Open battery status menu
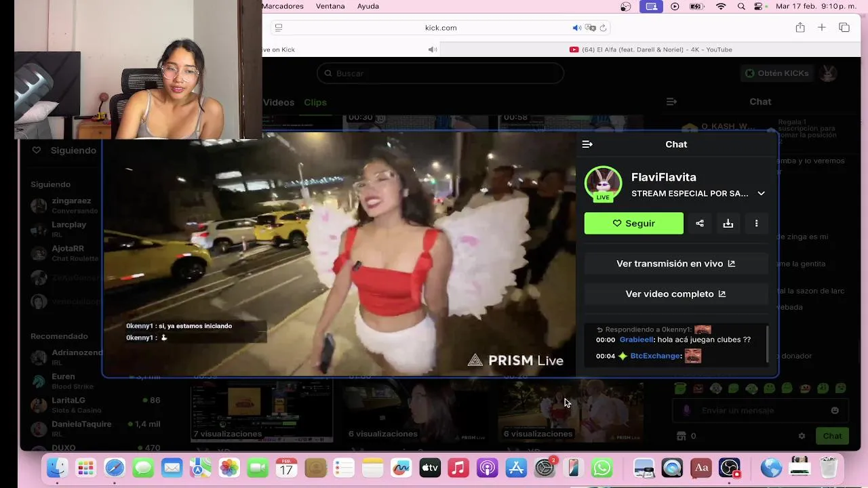The height and width of the screenshot is (488, 868). coord(697,6)
